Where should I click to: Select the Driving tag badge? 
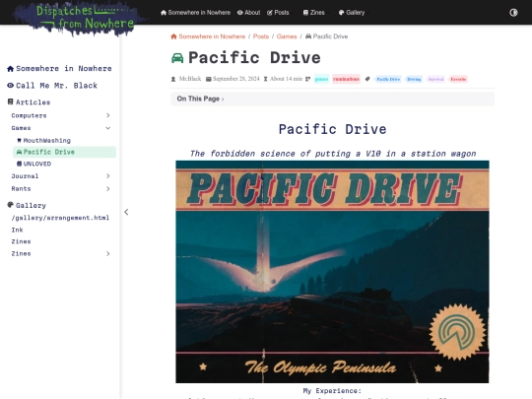[414, 79]
